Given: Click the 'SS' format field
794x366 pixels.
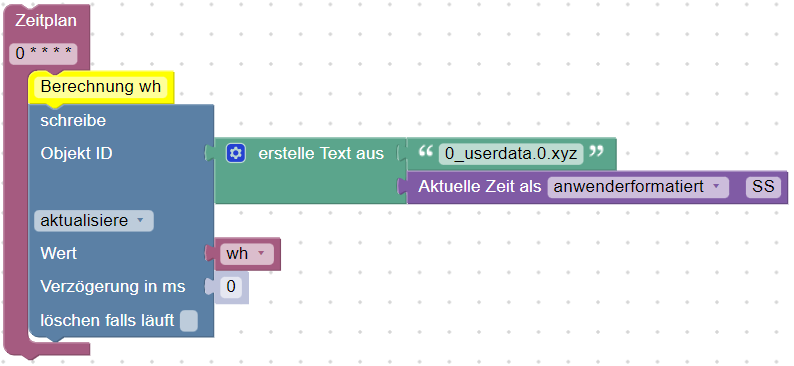Looking at the screenshot, I should (x=763, y=187).
